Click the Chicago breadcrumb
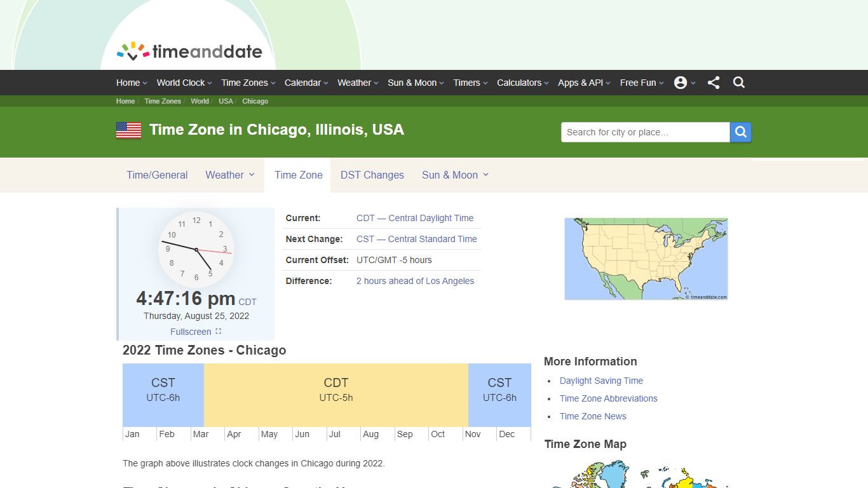The height and width of the screenshot is (488, 868). point(255,101)
